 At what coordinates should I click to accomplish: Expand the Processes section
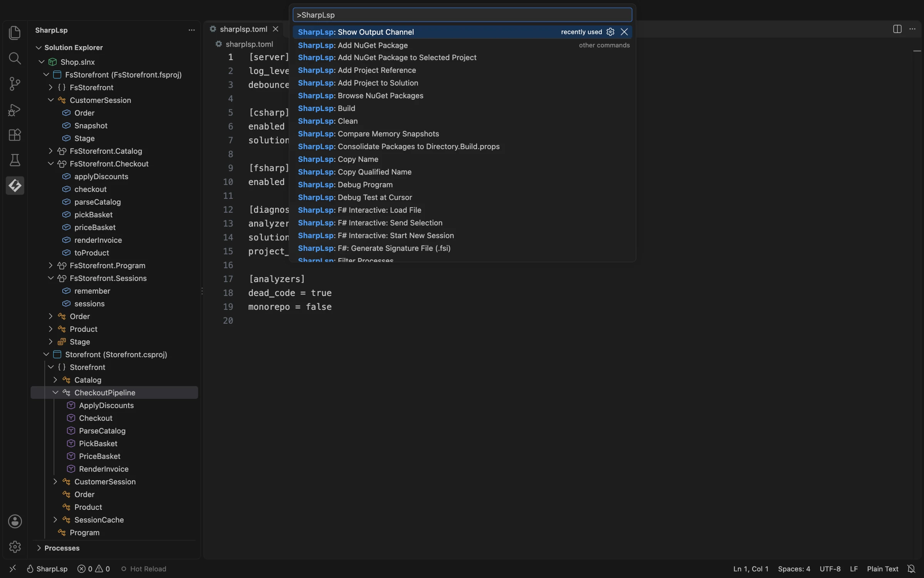pyautogui.click(x=38, y=548)
